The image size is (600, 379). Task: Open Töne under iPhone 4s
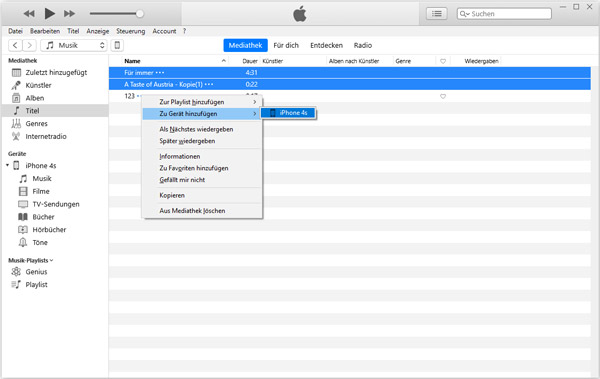coord(40,242)
